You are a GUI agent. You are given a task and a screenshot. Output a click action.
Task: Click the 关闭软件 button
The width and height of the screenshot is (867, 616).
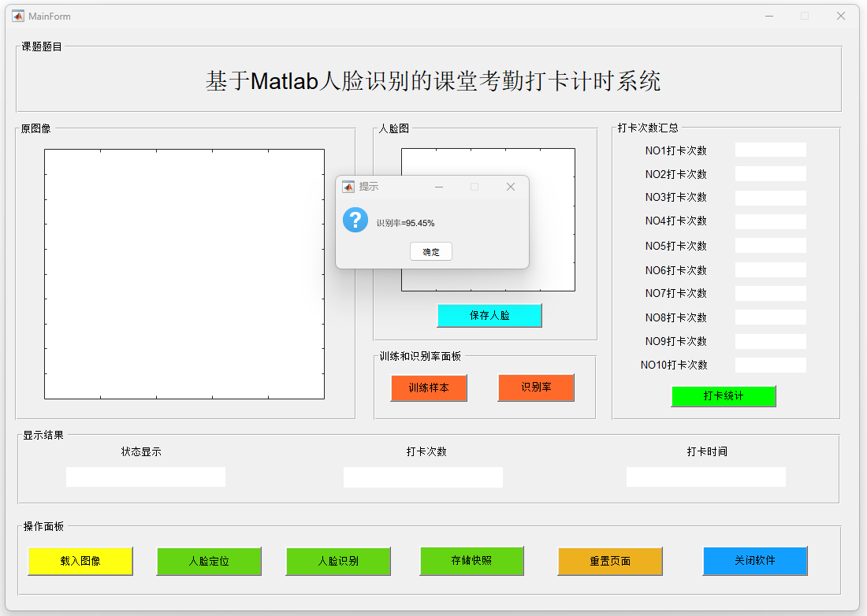[x=755, y=561]
